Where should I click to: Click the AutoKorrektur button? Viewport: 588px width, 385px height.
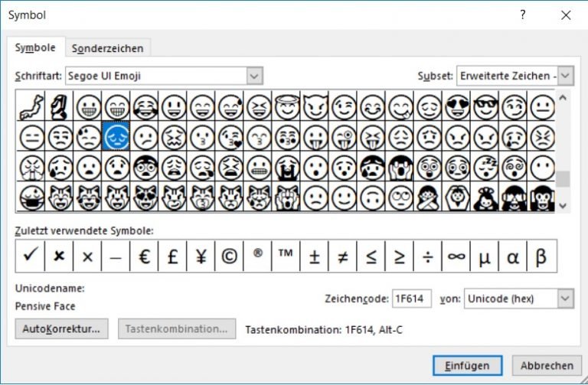(x=61, y=329)
